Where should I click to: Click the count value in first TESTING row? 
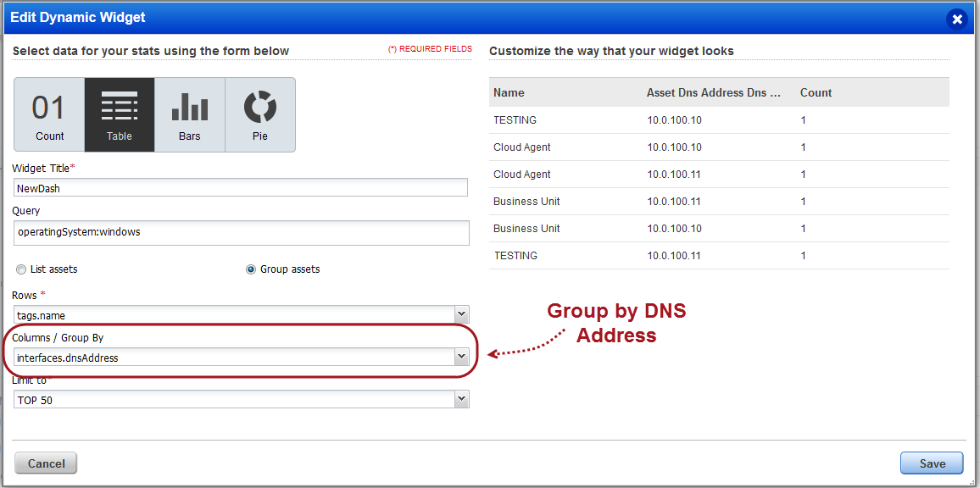click(x=803, y=120)
